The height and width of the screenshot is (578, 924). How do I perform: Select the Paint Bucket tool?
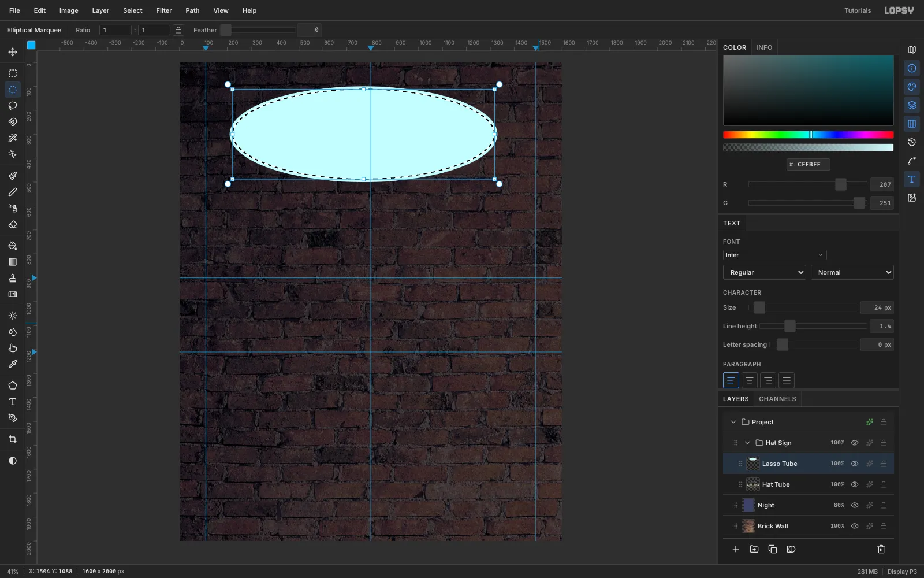pos(13,246)
